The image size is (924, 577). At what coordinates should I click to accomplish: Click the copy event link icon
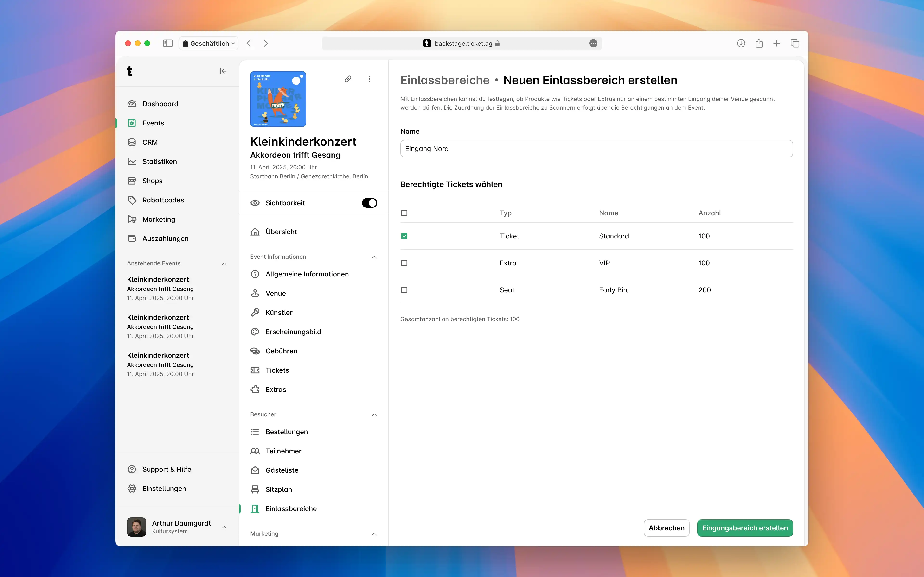(347, 79)
